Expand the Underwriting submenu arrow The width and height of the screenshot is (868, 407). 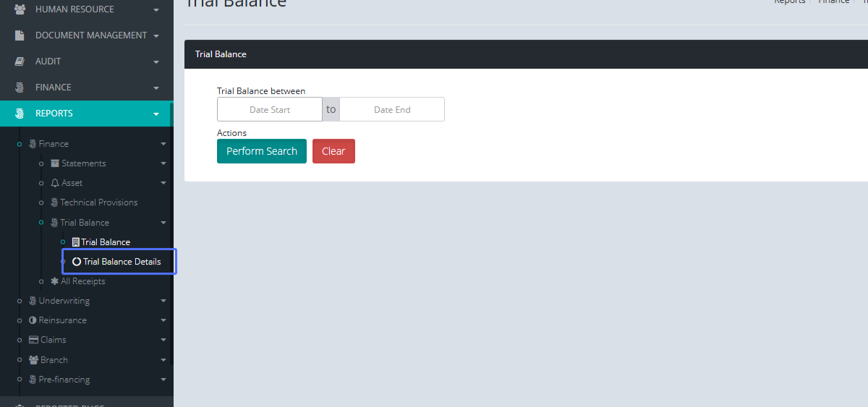[163, 301]
